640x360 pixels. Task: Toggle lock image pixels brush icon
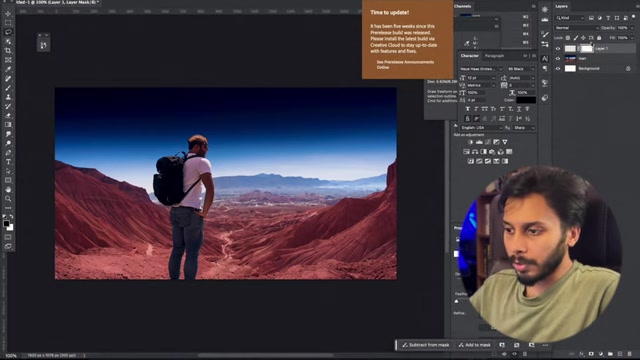(x=576, y=38)
